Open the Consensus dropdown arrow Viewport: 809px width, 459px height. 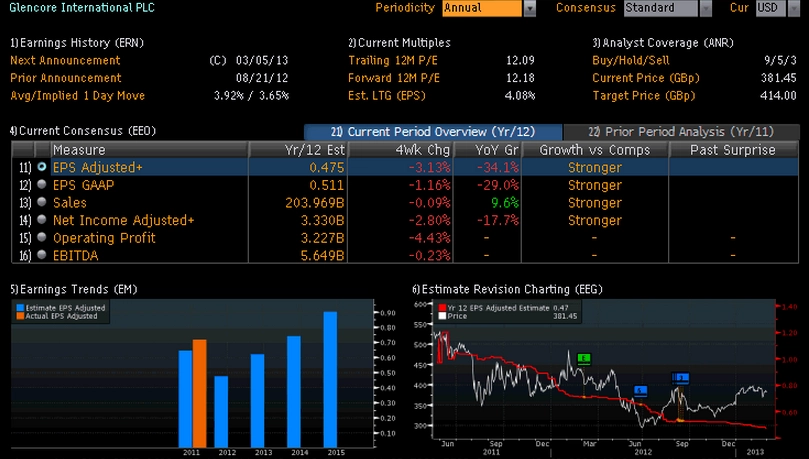705,8
